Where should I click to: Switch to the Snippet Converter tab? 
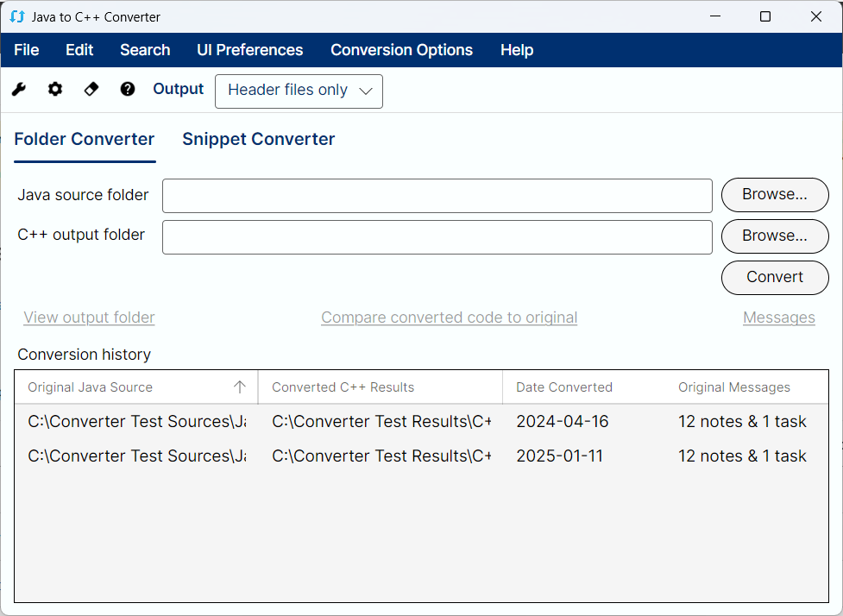[x=259, y=139]
